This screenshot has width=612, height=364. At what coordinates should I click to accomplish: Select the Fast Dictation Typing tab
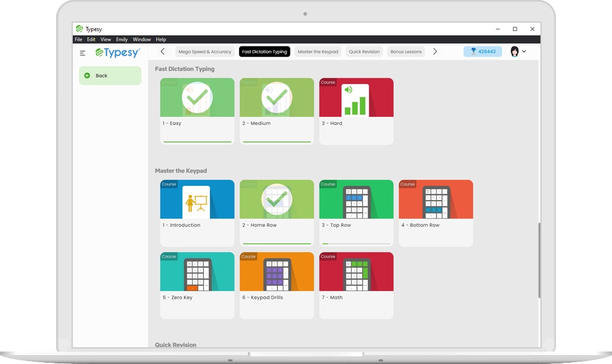click(265, 51)
